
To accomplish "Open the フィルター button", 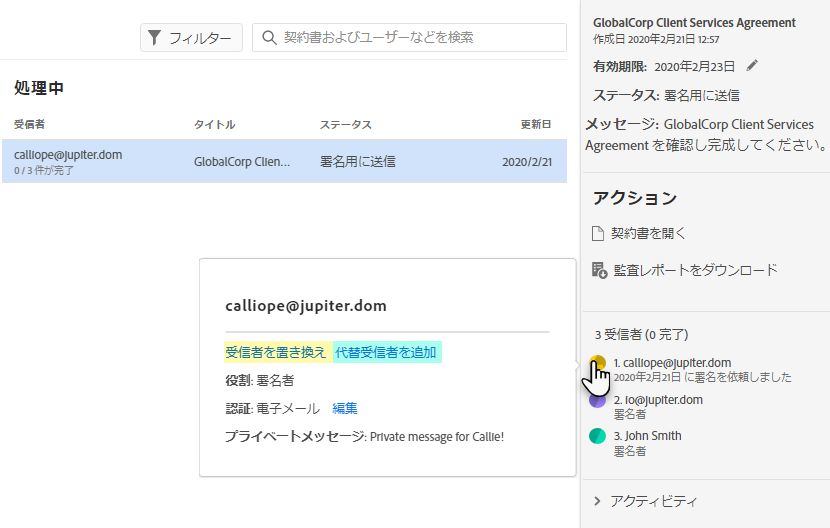I will [191, 38].
